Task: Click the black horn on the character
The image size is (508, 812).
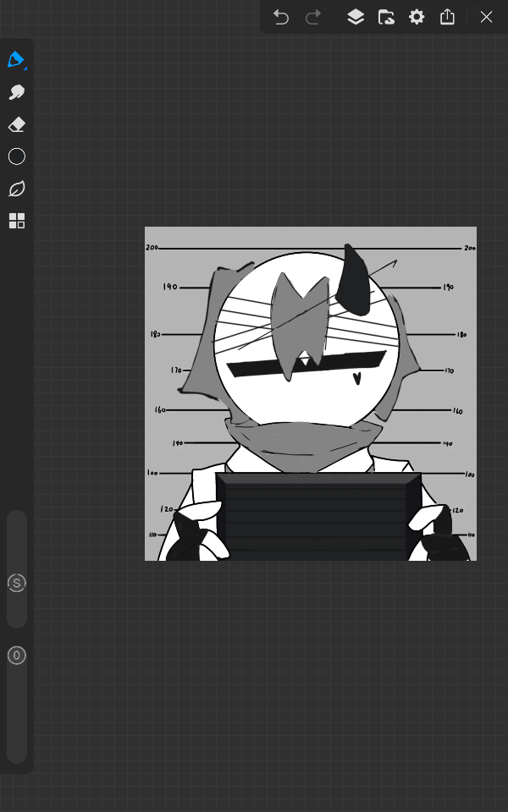Action: pyautogui.click(x=353, y=281)
